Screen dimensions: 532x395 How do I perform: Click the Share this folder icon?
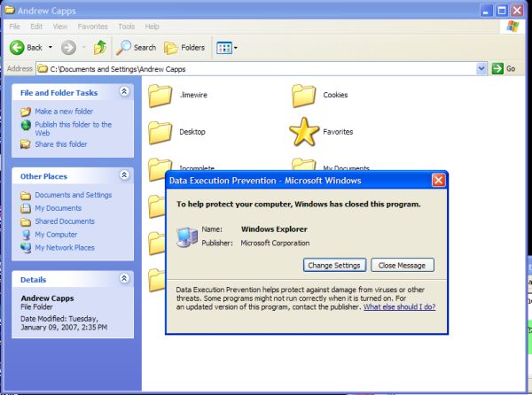point(26,144)
